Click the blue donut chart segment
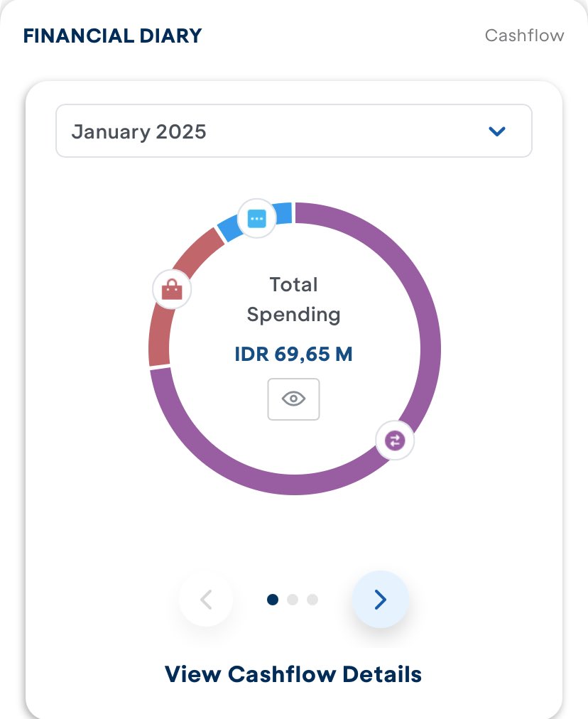 tap(283, 213)
